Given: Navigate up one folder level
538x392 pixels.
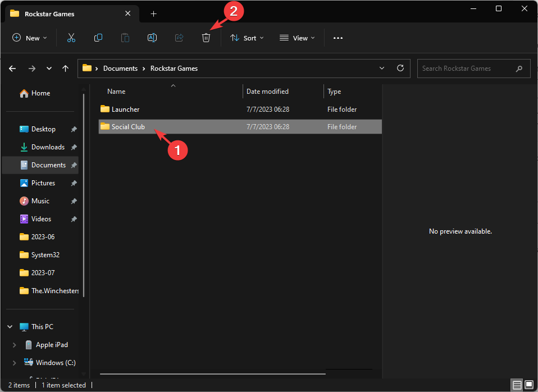Looking at the screenshot, I should [65, 69].
